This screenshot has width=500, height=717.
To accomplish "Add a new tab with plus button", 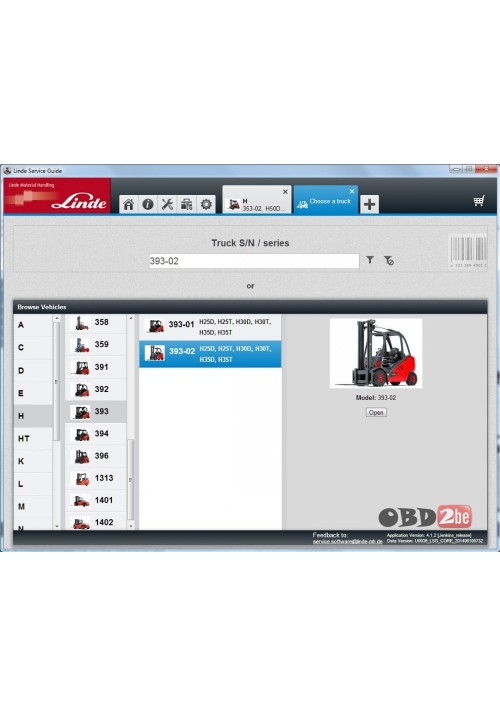I will [x=369, y=204].
